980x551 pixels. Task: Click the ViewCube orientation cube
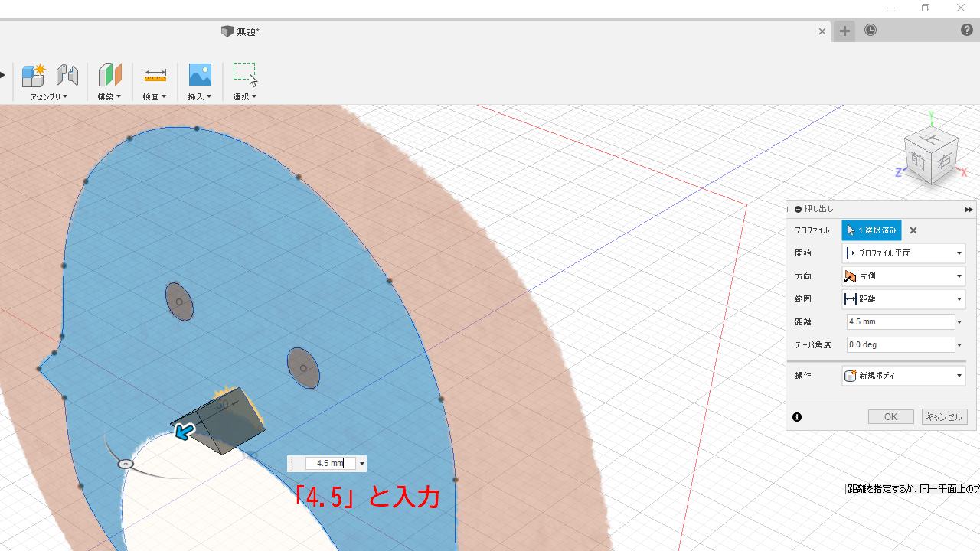(x=931, y=157)
